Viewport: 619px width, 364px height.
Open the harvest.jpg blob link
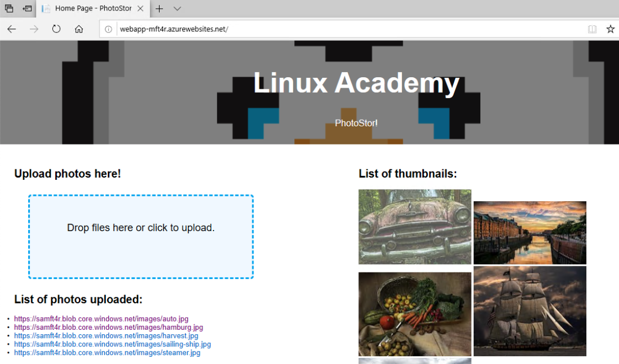106,336
